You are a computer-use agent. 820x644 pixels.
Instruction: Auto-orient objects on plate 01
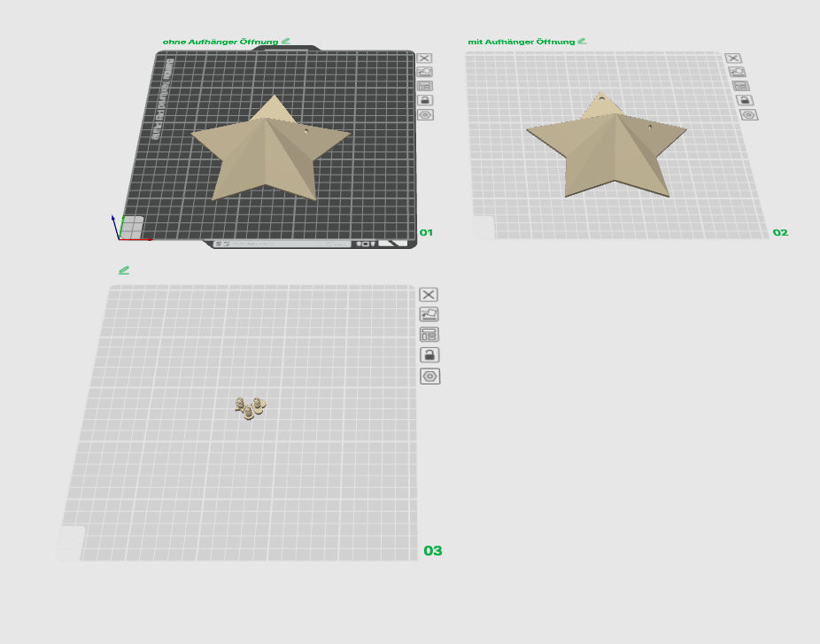point(425,72)
